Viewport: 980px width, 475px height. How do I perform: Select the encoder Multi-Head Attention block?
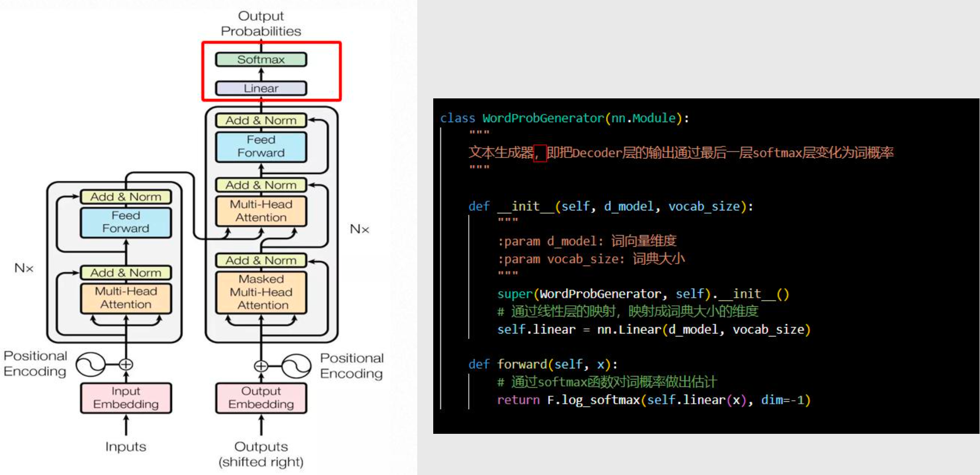pyautogui.click(x=126, y=298)
